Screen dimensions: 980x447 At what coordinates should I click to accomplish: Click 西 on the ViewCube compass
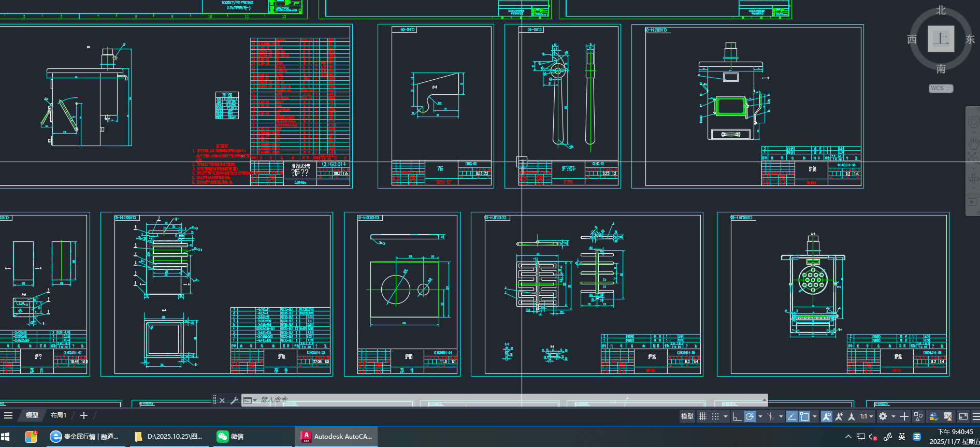tap(912, 39)
